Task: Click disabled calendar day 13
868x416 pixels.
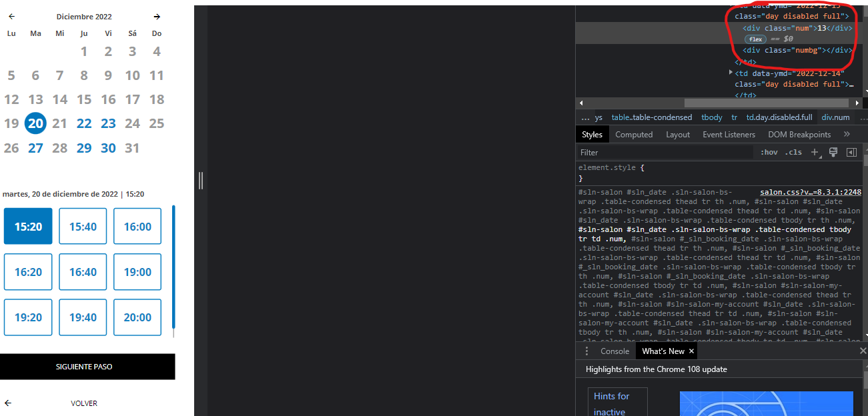Action: pos(35,99)
